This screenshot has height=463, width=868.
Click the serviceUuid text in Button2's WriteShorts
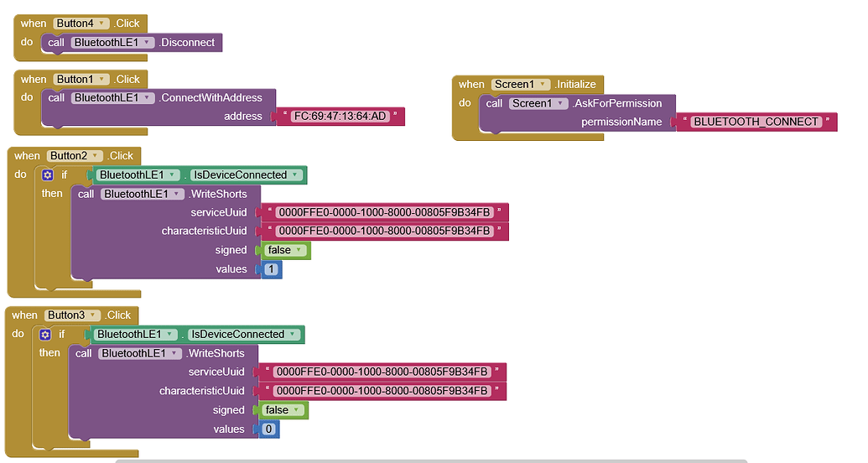384,212
